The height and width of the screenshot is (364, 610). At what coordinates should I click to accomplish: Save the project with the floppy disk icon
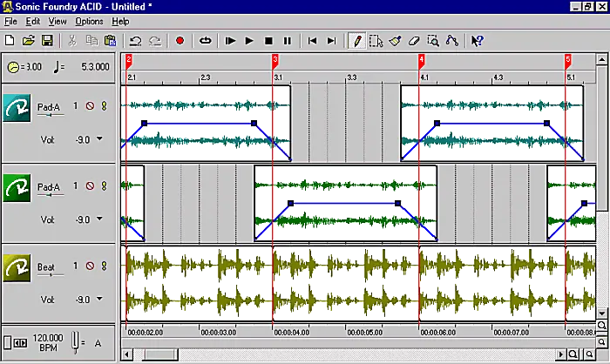47,40
